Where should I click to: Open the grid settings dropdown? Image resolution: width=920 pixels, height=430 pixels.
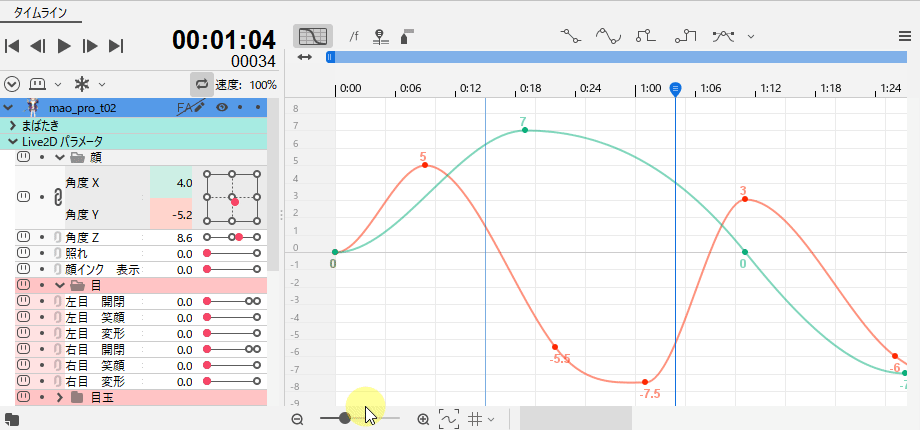[x=481, y=419]
